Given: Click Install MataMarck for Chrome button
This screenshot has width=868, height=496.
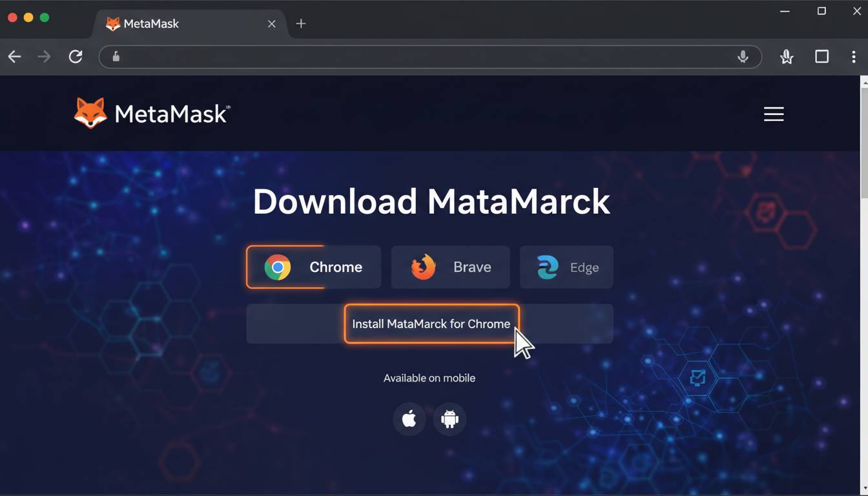Looking at the screenshot, I should tap(431, 324).
